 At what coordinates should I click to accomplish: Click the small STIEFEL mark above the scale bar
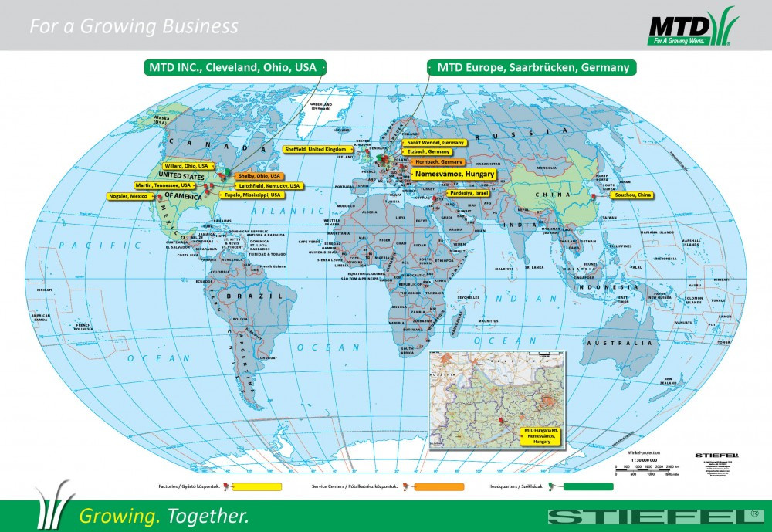pyautogui.click(x=716, y=456)
